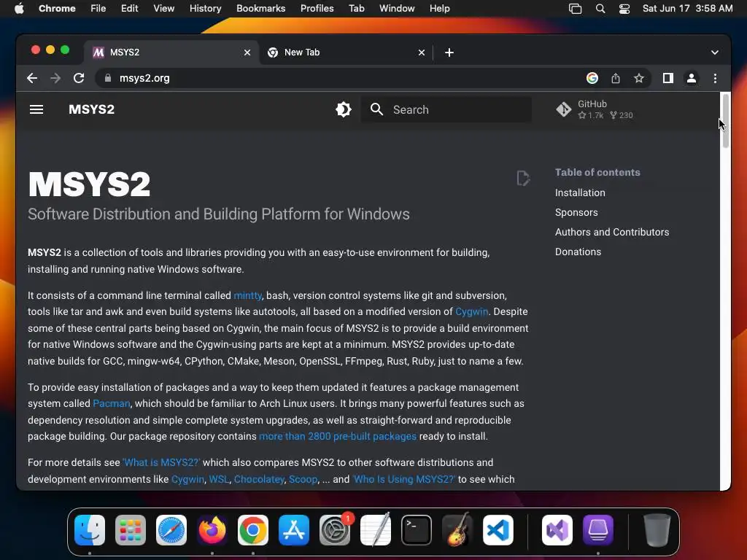Click the search magnifier icon
The image size is (747, 560).
tap(376, 109)
